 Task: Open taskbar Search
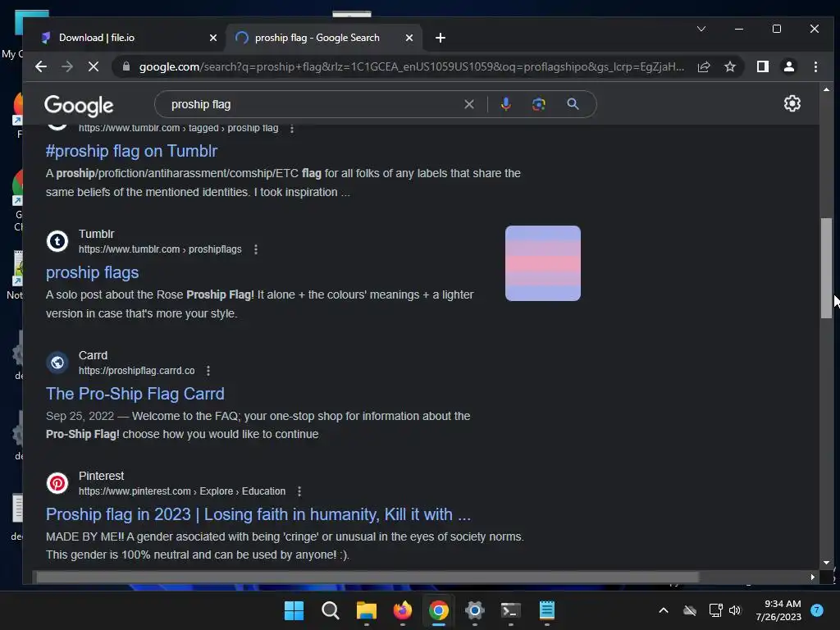pyautogui.click(x=330, y=610)
